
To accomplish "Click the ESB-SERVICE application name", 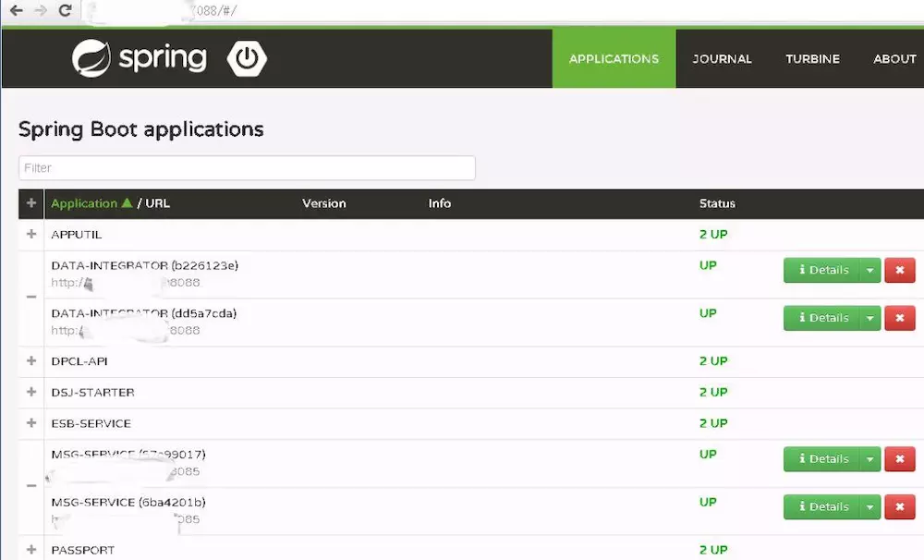I will (x=91, y=424).
